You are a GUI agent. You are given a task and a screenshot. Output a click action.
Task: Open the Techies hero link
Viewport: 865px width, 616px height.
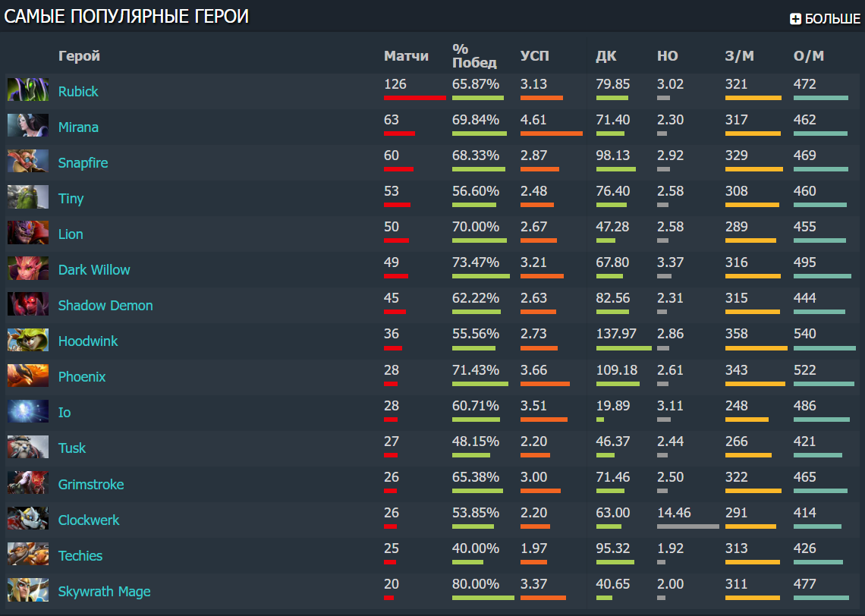click(80, 556)
